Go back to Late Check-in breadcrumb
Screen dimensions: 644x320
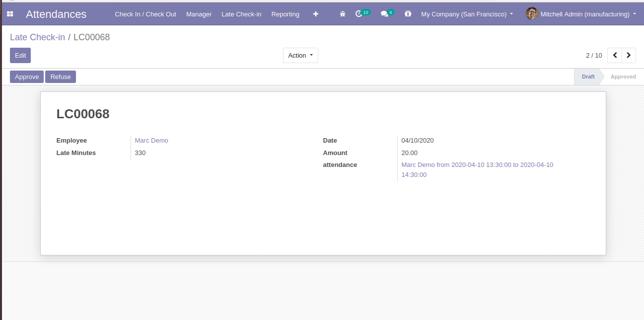37,37
